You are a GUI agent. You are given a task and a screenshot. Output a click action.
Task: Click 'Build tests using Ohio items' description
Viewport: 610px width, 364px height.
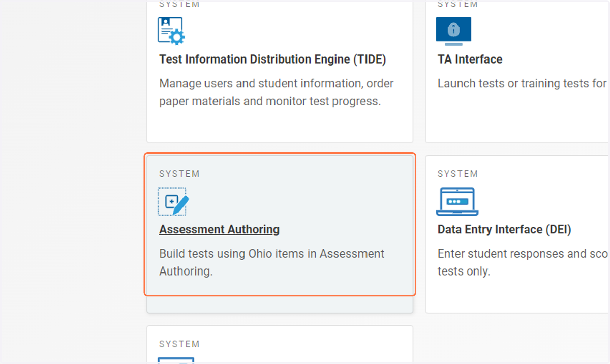272,262
